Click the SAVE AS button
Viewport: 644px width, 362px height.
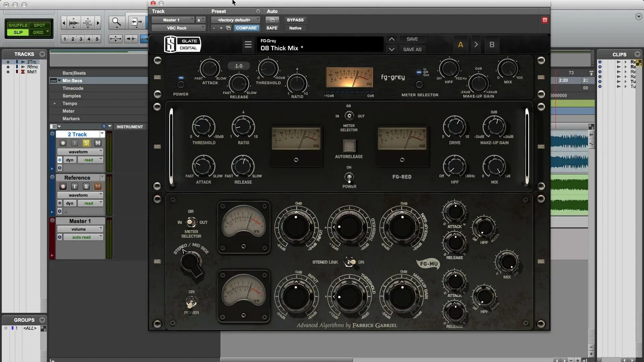pos(412,50)
